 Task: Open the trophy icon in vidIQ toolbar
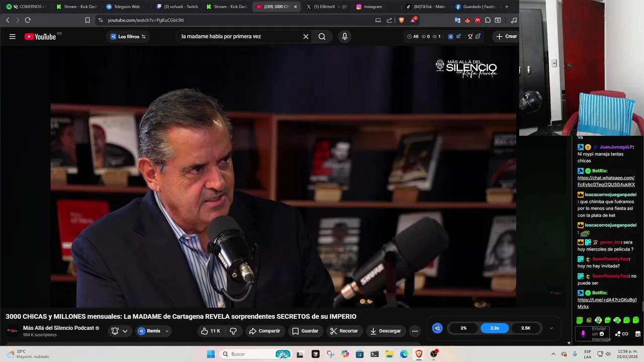pos(470,36)
